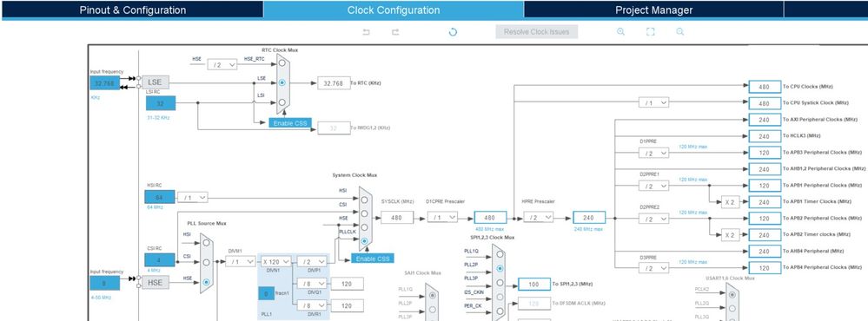The height and width of the screenshot is (321, 868).
Task: Switch to the Project Manager tab
Action: (x=653, y=10)
